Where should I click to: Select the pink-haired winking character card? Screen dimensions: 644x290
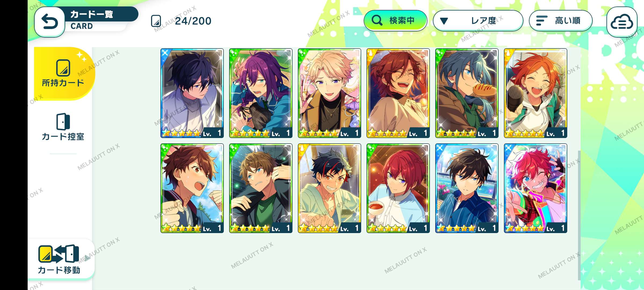tap(535, 188)
